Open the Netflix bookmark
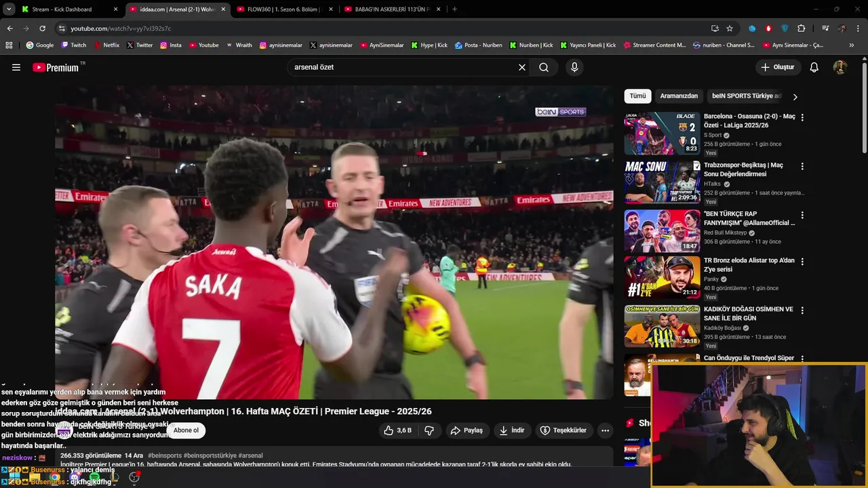This screenshot has height=488, width=868. click(x=106, y=45)
